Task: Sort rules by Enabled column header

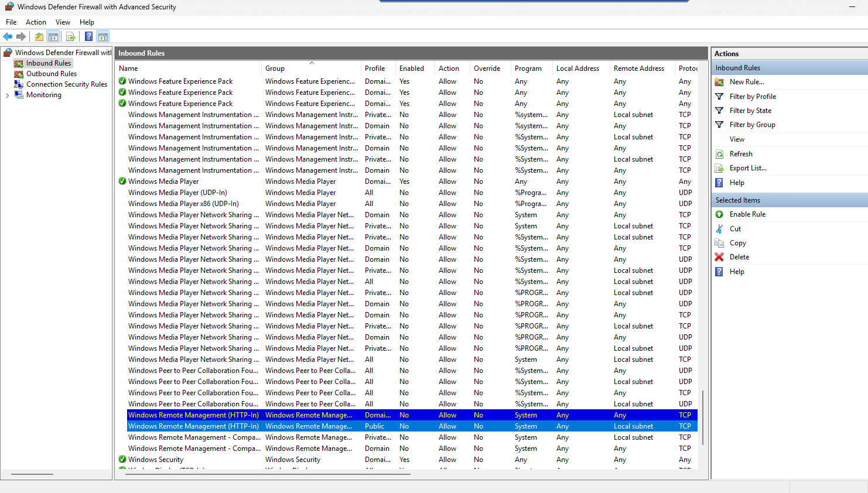Action: 412,69
